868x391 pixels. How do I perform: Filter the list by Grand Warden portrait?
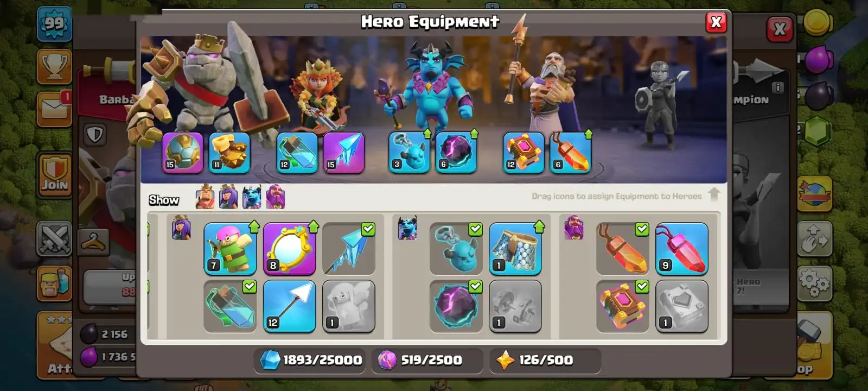click(276, 197)
